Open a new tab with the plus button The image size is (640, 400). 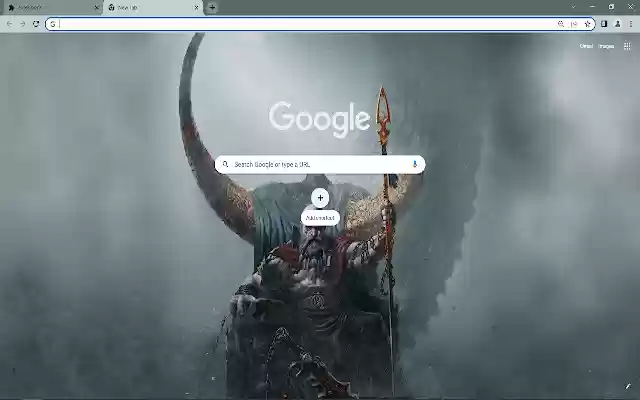(x=212, y=7)
